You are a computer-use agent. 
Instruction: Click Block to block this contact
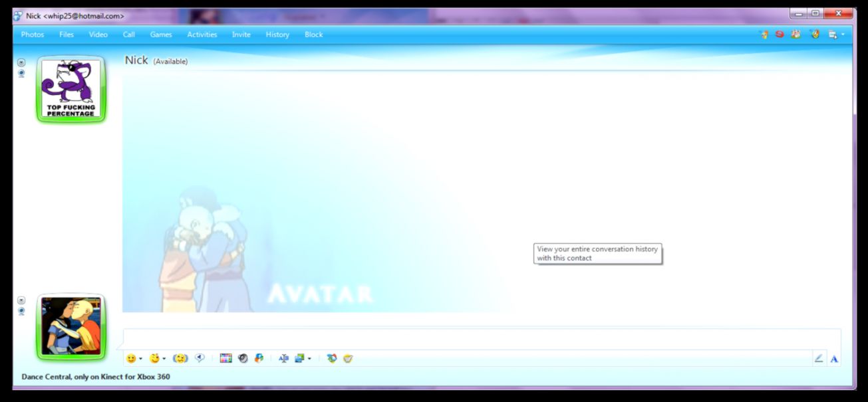coord(313,35)
